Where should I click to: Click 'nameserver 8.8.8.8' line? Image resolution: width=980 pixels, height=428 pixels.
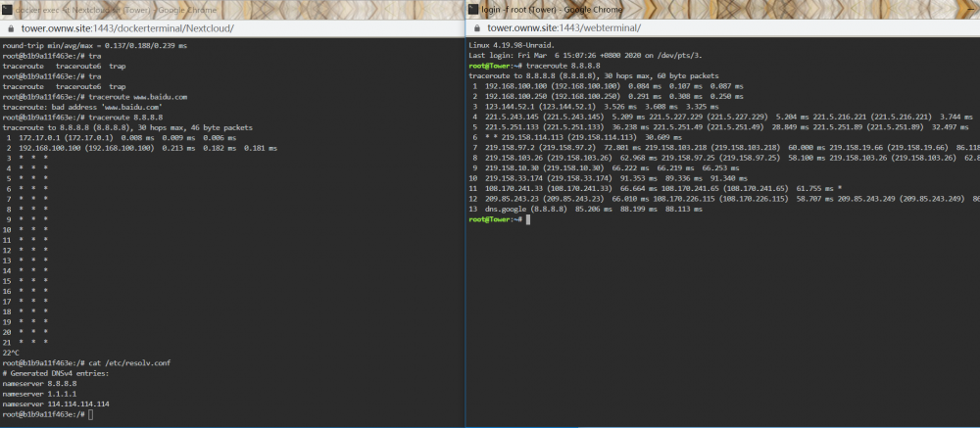click(39, 383)
